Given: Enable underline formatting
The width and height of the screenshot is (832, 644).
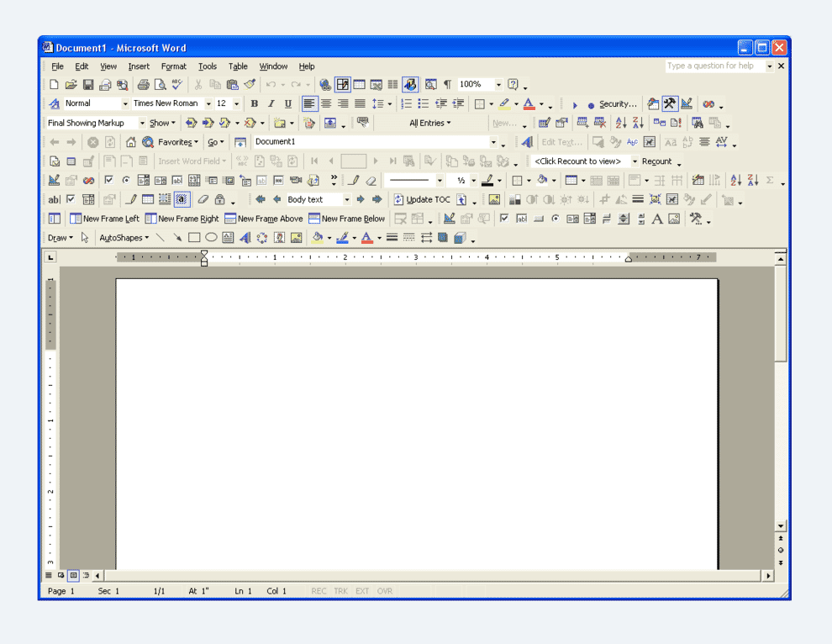Looking at the screenshot, I should tap(287, 103).
